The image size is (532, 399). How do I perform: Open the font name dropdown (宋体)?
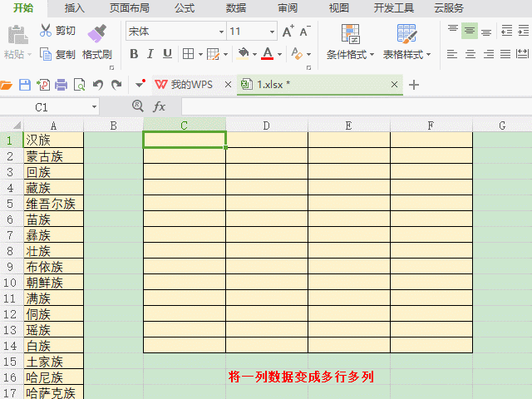pyautogui.click(x=221, y=32)
